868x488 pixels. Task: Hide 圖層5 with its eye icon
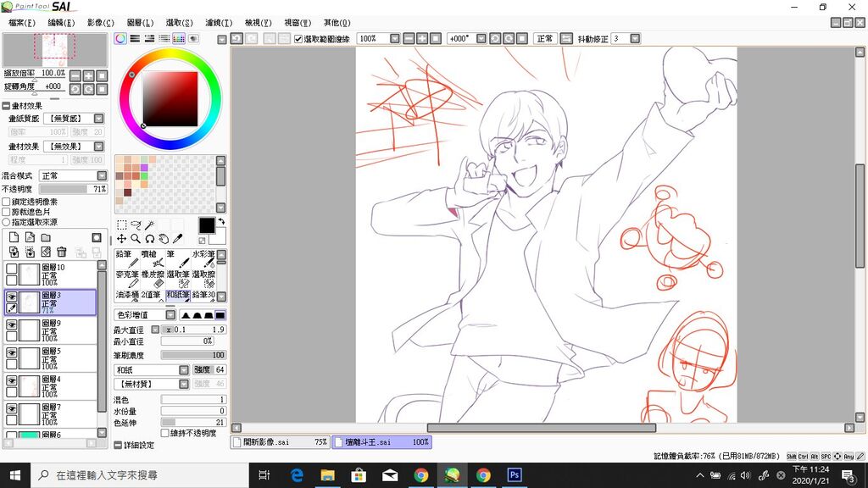(x=12, y=352)
